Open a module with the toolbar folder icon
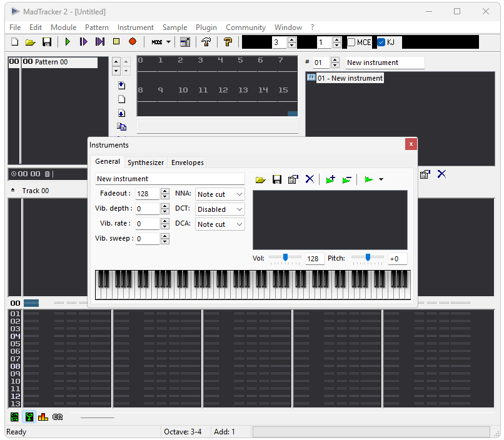Viewport: 504px width, 440px height. [x=31, y=42]
